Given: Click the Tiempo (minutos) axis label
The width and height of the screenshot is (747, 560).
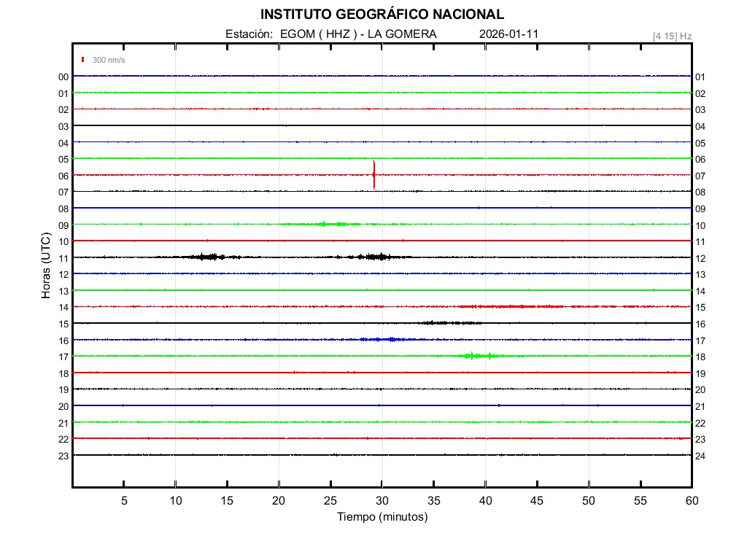Looking at the screenshot, I should click(382, 517).
